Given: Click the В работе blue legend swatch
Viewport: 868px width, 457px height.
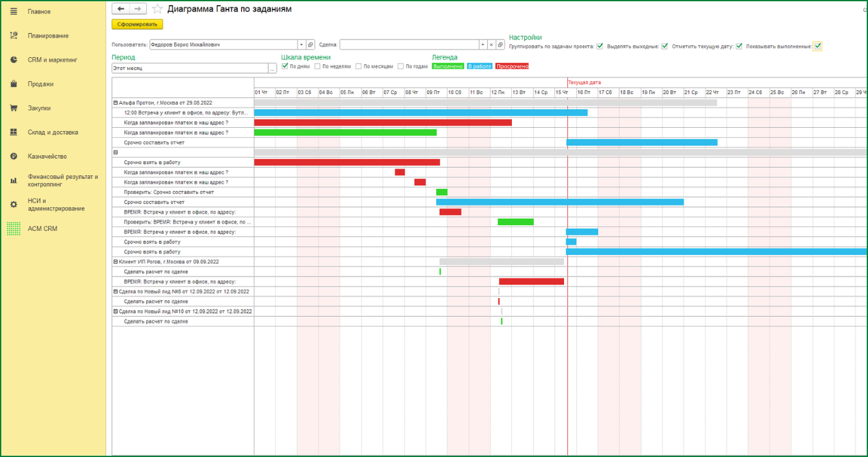Looking at the screenshot, I should 479,66.
